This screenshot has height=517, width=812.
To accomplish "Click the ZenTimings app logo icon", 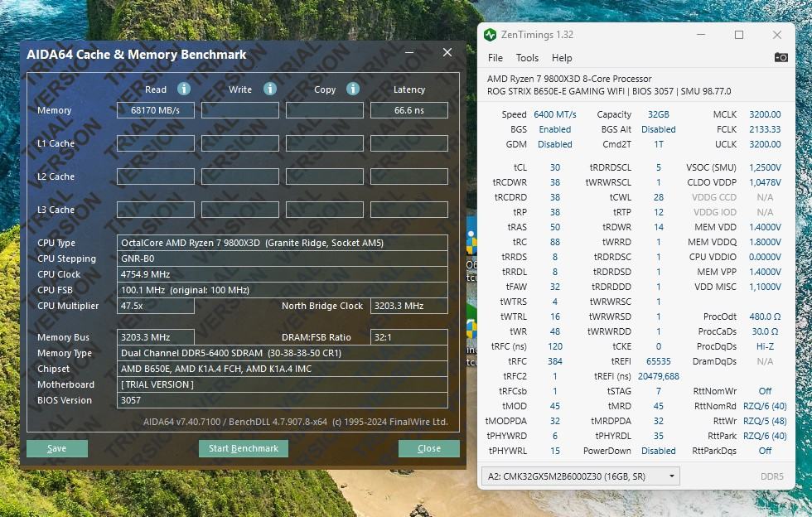I will [x=490, y=35].
